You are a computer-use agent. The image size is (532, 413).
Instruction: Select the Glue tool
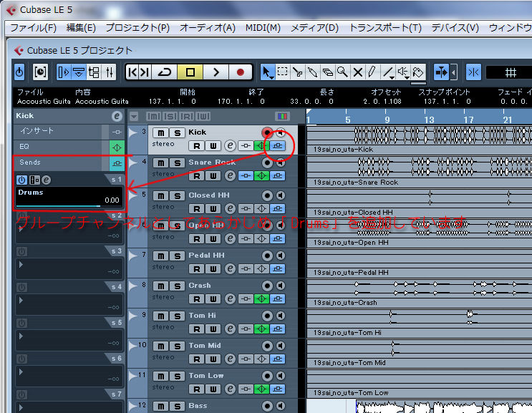tap(312, 72)
